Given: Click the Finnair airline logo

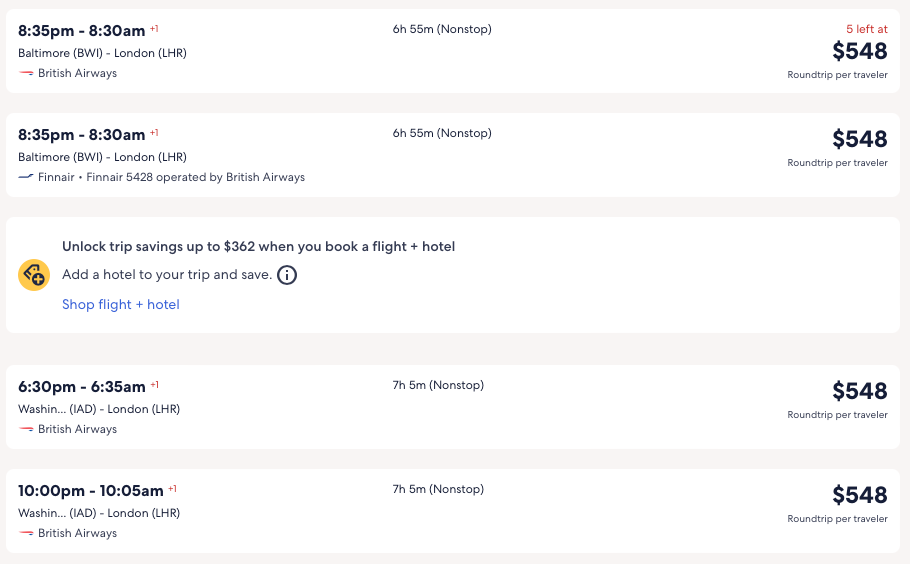Looking at the screenshot, I should (x=26, y=177).
